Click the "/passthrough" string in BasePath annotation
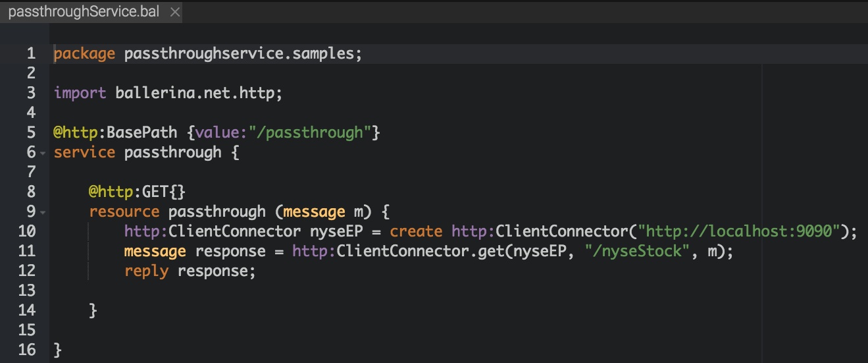 pos(309,132)
